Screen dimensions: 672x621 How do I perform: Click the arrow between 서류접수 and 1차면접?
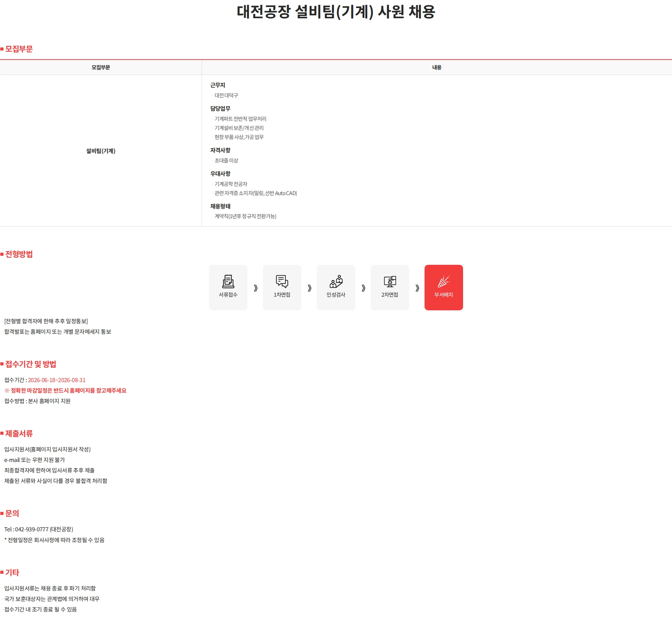coord(255,288)
